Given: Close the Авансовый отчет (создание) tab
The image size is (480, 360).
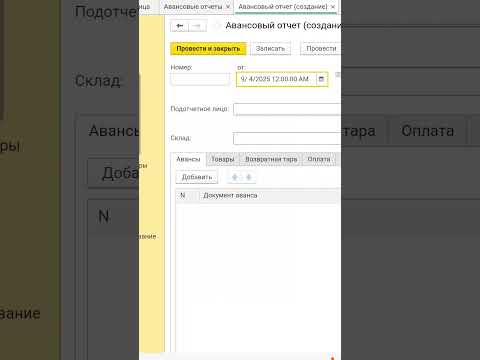Looking at the screenshot, I should tap(333, 7).
